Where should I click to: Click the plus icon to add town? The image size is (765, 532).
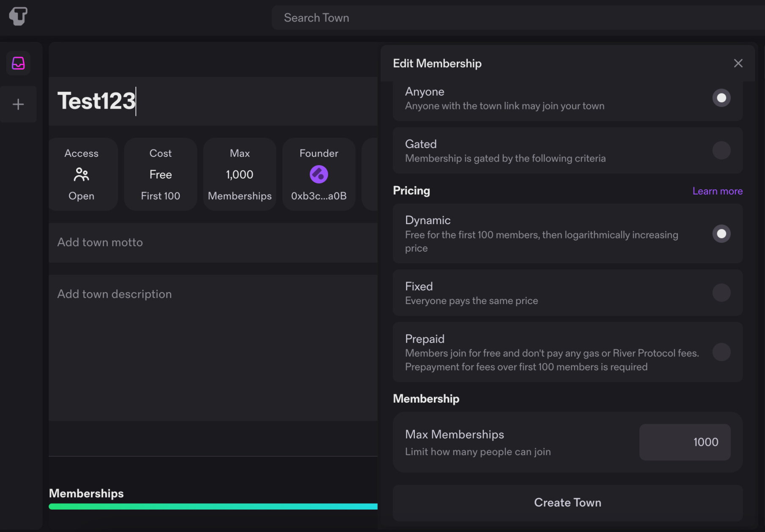18,104
